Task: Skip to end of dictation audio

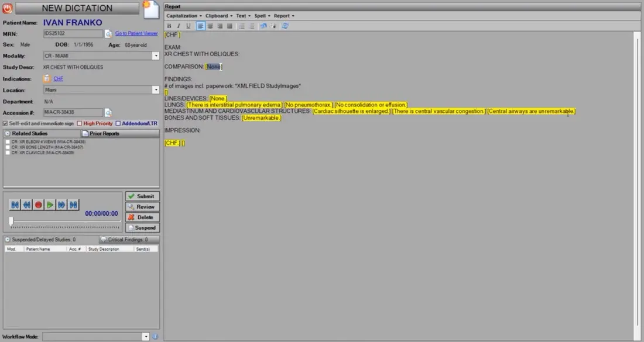Action: [x=73, y=205]
